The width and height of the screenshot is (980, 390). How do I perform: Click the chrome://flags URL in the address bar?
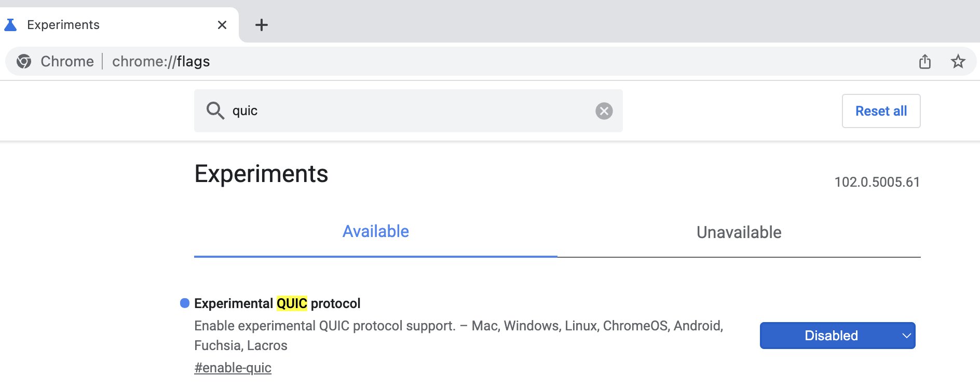161,61
